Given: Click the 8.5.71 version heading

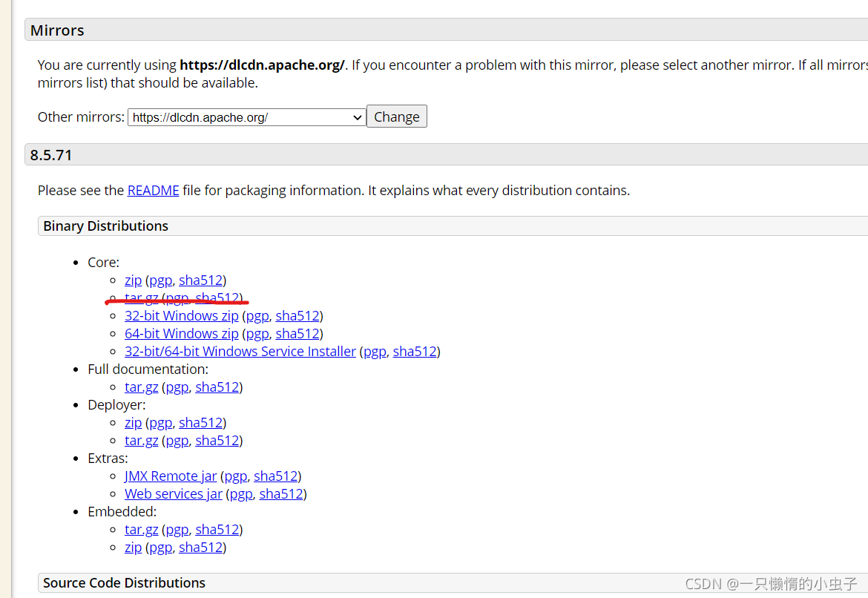Looking at the screenshot, I should point(51,155).
